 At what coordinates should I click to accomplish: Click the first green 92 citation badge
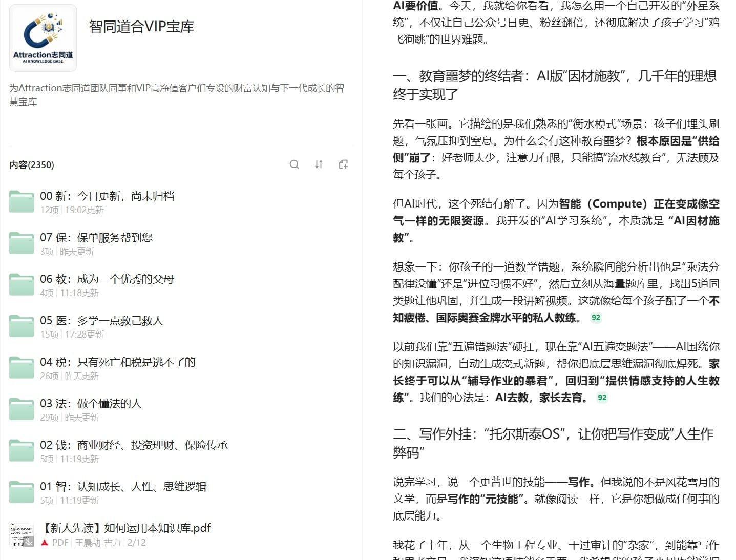click(596, 318)
